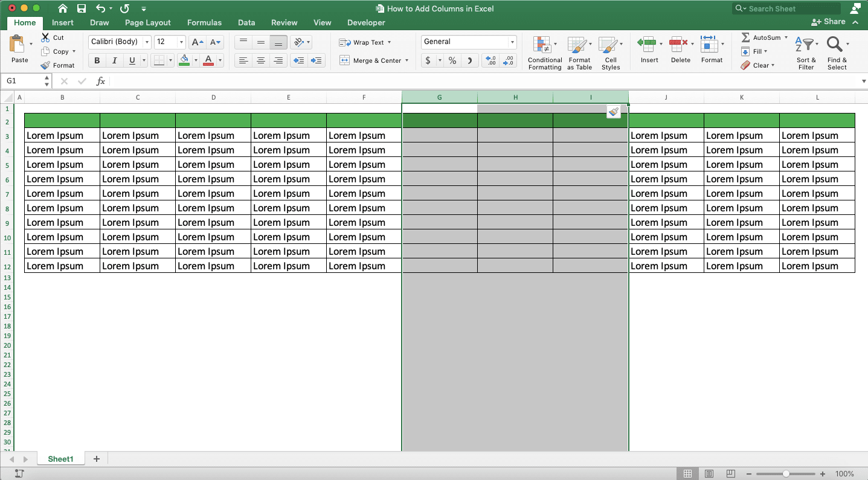
Task: Apply the percent style format
Action: (x=452, y=60)
